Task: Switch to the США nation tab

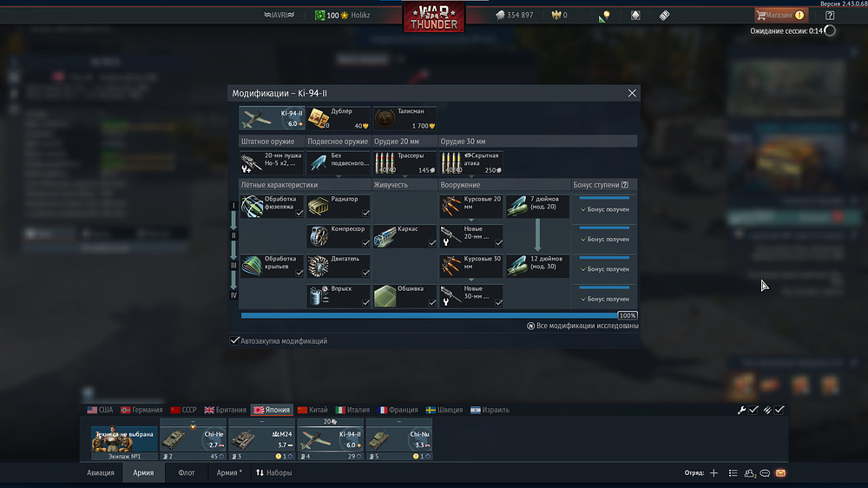Action: coord(100,410)
